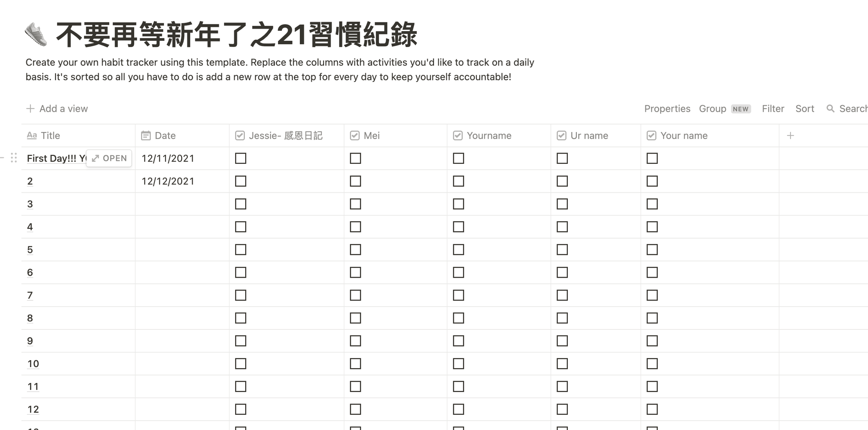Toggle Your name checkbox in row 9
This screenshot has height=430, width=868.
[x=652, y=341]
